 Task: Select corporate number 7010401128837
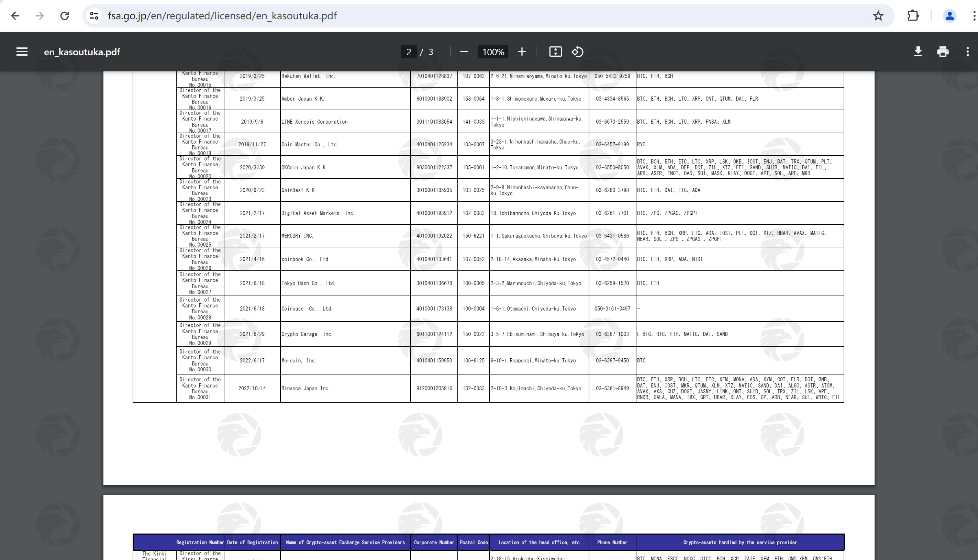tap(434, 76)
